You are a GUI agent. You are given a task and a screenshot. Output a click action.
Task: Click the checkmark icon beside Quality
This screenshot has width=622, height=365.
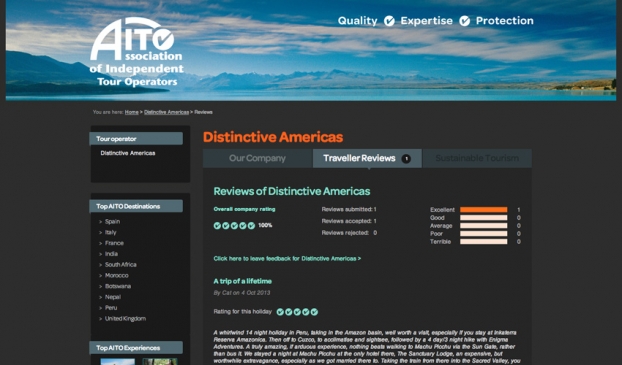click(389, 21)
